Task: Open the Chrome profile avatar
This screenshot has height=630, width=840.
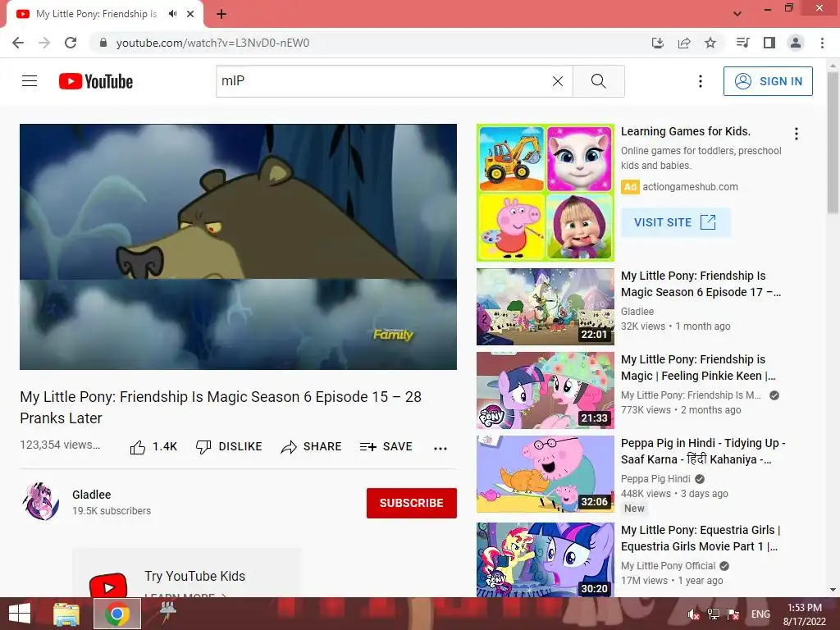Action: 796,43
